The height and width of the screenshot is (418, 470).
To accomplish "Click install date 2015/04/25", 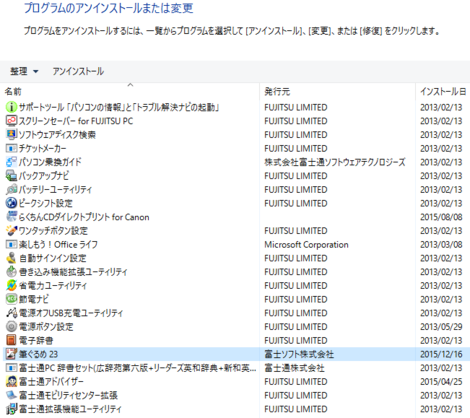I will (x=441, y=381).
